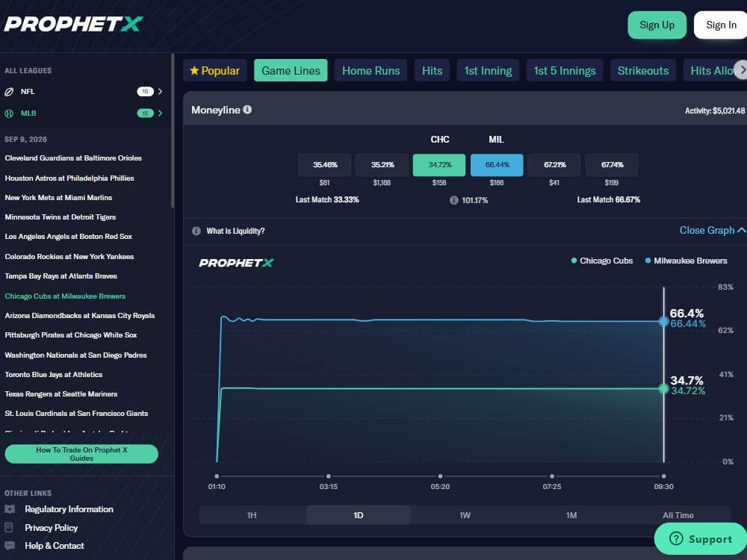Click the 09:30 timeline marker dot
Viewport: 747px width, 560px height.
[x=663, y=476]
